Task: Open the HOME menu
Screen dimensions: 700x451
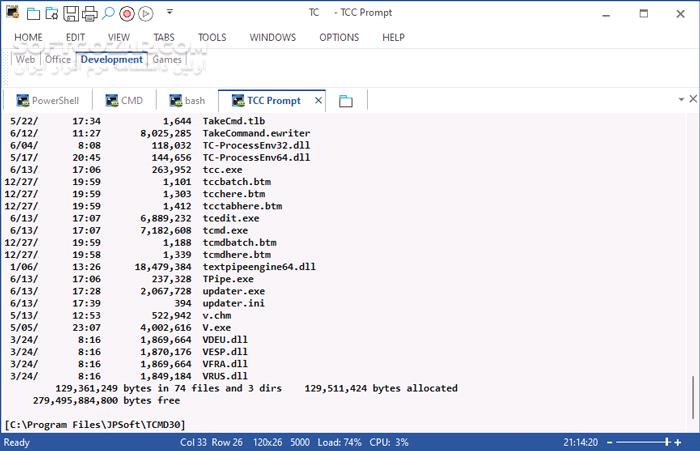Action: point(28,38)
